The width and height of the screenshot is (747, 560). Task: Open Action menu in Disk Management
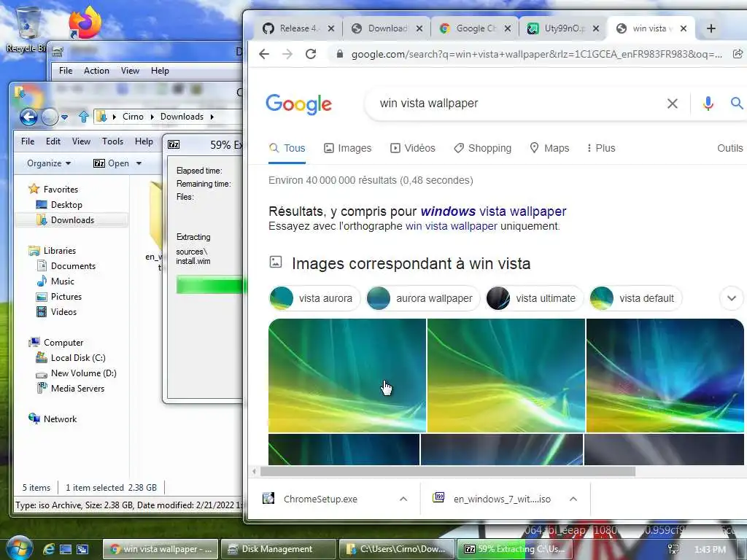click(x=96, y=71)
